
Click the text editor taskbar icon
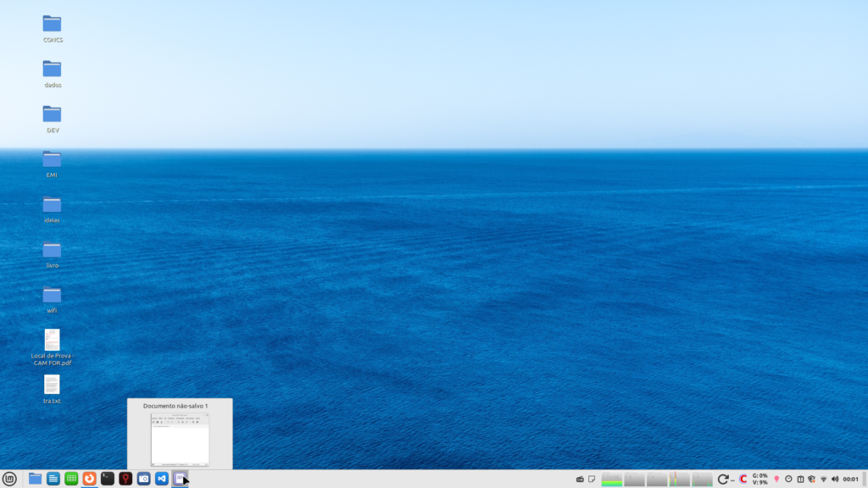179,479
